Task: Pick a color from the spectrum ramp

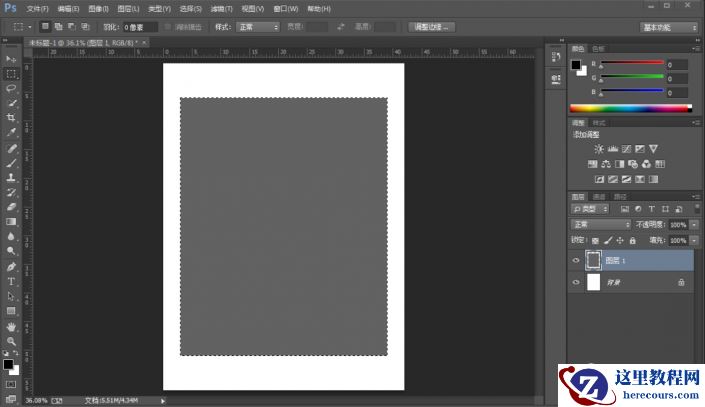Action: (x=631, y=108)
